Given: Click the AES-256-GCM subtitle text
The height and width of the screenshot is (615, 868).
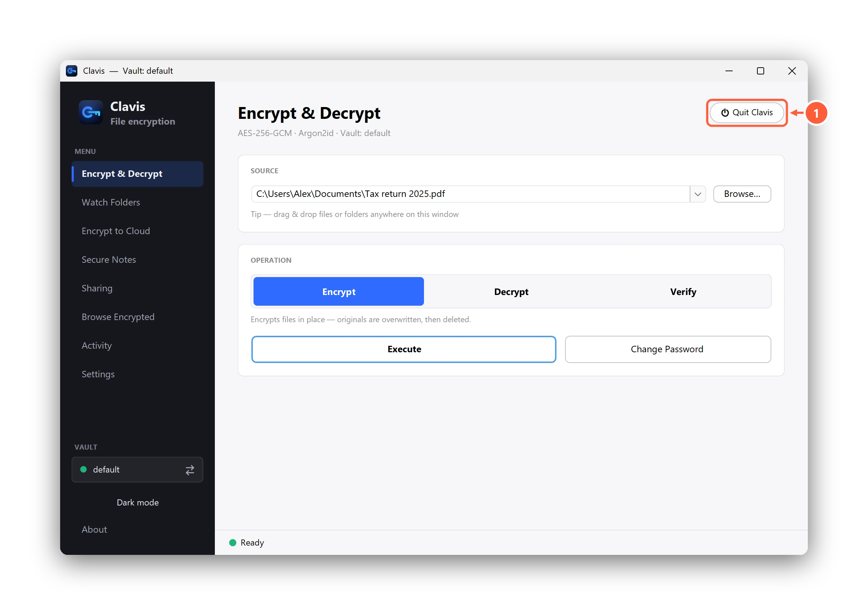Looking at the screenshot, I should click(x=314, y=133).
